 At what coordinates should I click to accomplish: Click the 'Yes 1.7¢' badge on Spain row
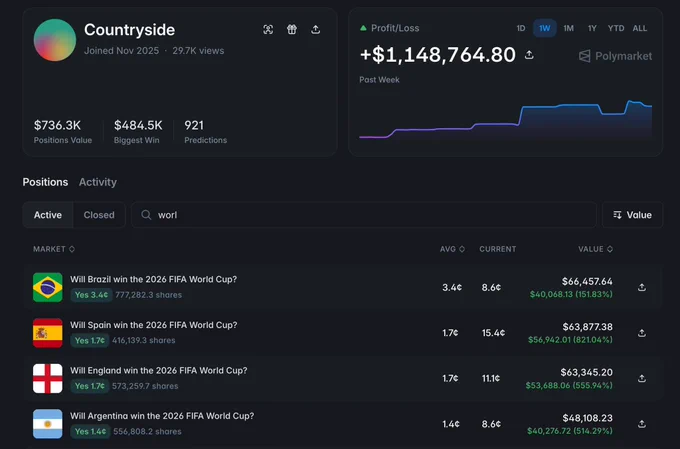[x=90, y=341]
